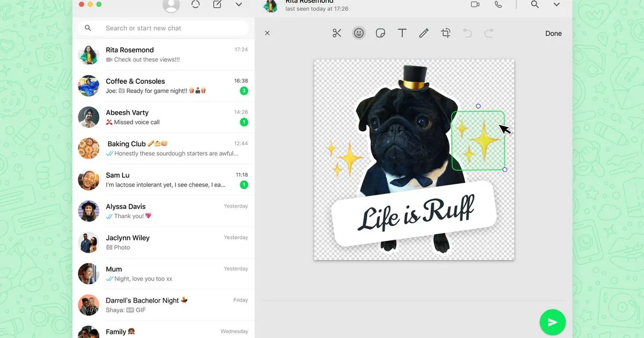Image resolution: width=644 pixels, height=338 pixels.
Task: Open the emoji picker in editor toolbar
Action: tap(358, 33)
